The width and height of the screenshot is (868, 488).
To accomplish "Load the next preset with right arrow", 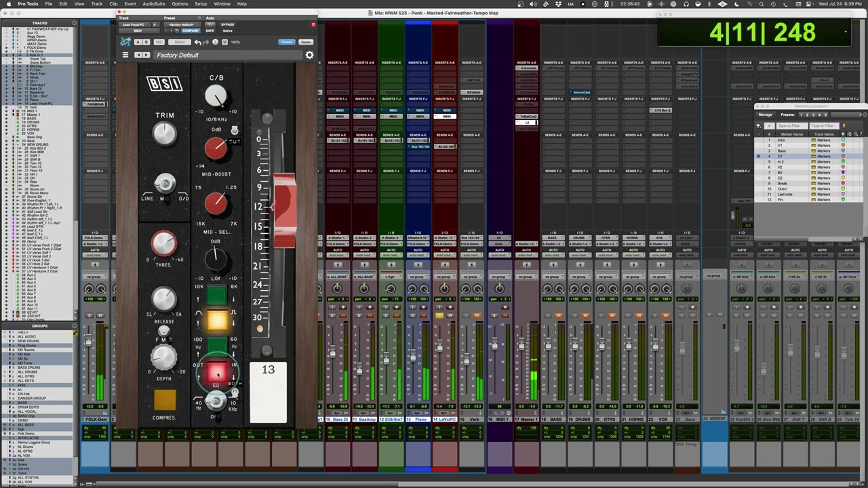I will point(146,55).
